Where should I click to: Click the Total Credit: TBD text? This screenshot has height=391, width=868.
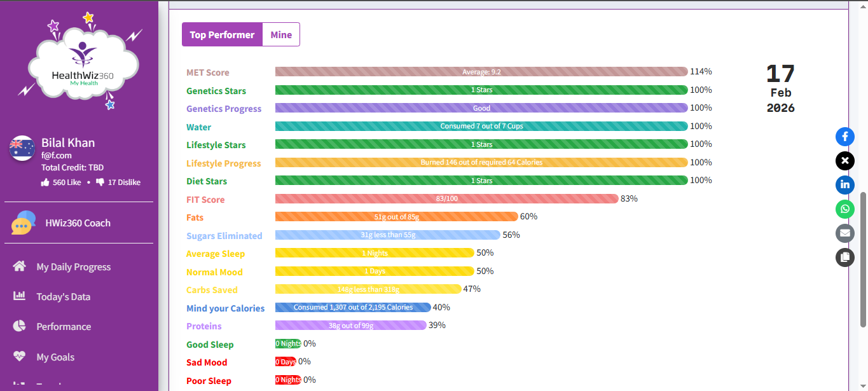click(72, 168)
